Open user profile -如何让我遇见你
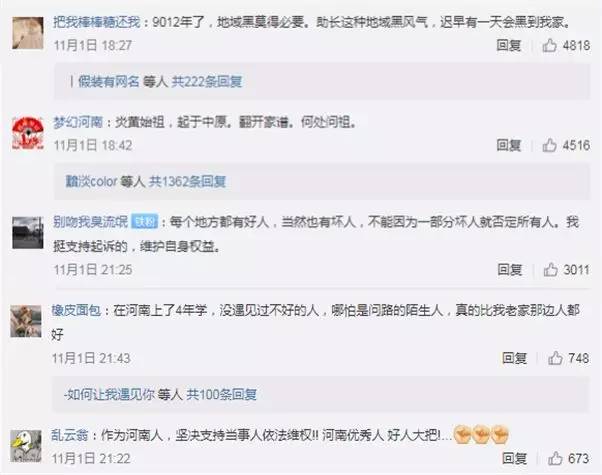This screenshot has height=475, width=602. tap(109, 394)
